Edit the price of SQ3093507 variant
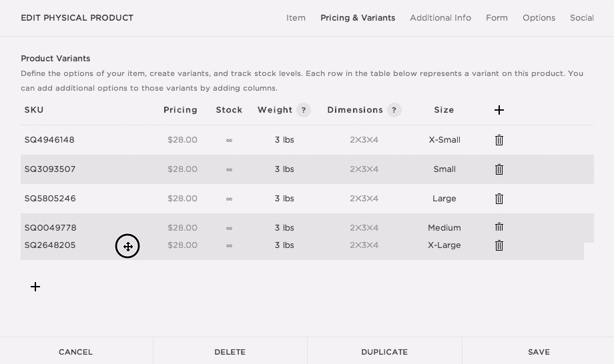Viewport: 614px width, 364px height. coord(182,169)
